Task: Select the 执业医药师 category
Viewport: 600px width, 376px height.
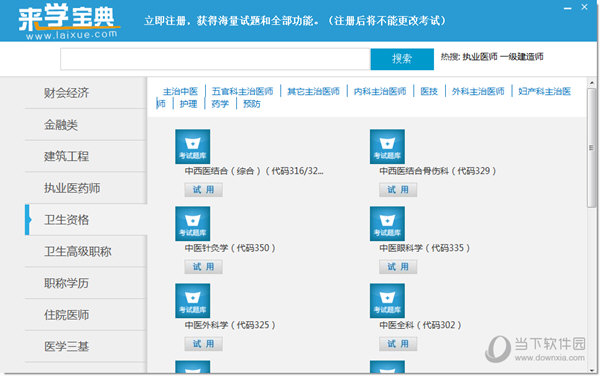Action: tap(85, 188)
